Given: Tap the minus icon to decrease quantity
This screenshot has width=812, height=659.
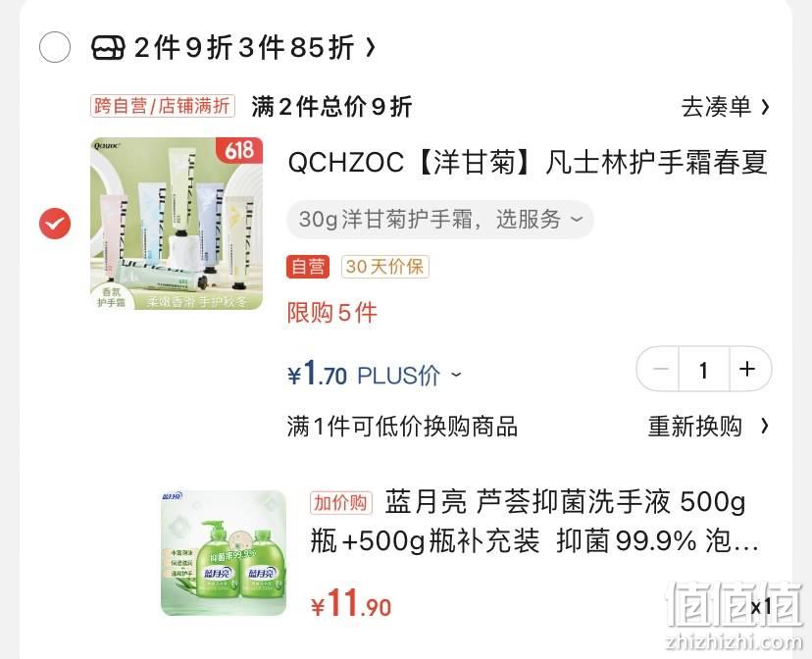Looking at the screenshot, I should tap(660, 369).
